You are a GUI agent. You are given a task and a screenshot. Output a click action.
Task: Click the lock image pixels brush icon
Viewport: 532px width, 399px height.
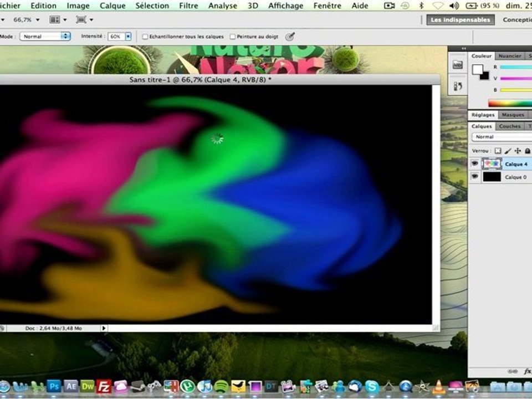point(508,151)
